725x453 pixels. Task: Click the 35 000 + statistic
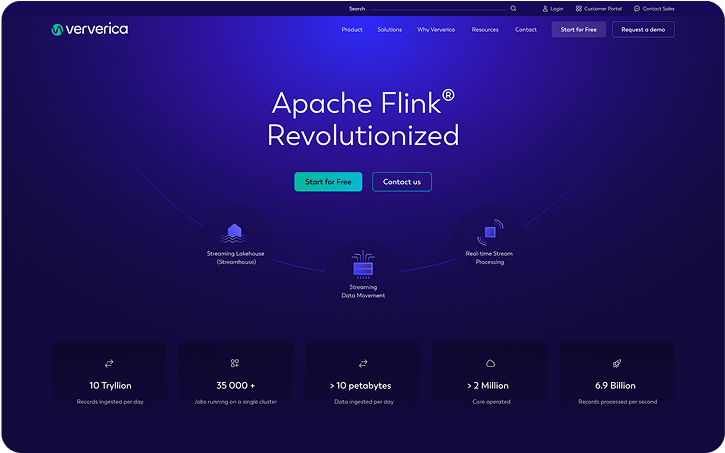236,386
